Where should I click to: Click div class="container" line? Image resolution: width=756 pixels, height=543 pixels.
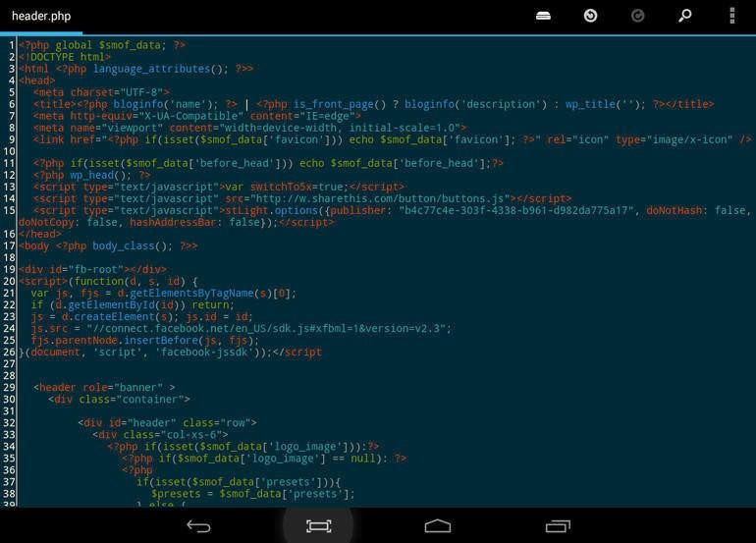pos(119,400)
